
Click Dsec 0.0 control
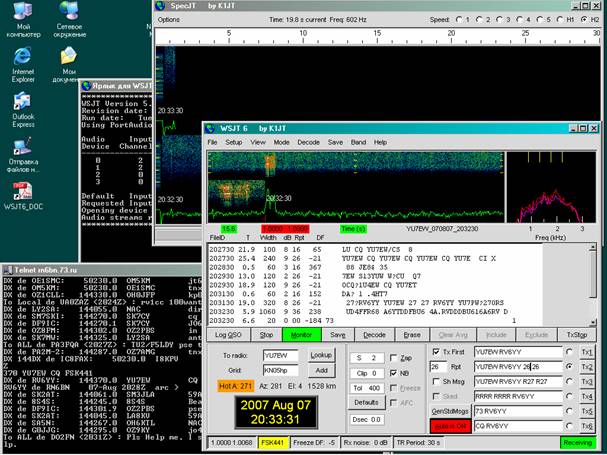(x=367, y=419)
